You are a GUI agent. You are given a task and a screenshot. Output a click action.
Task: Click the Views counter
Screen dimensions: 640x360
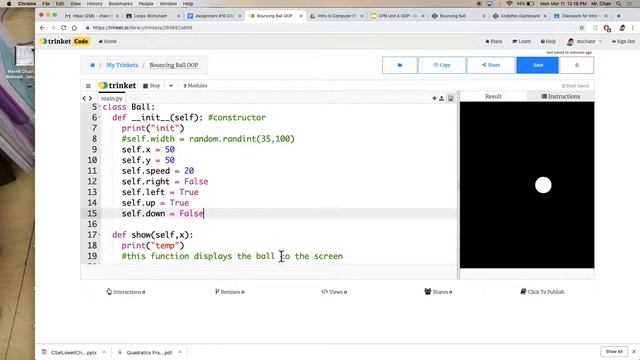point(334,292)
